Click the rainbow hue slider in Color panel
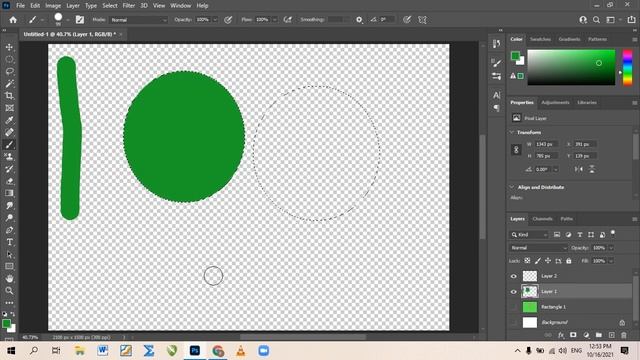This screenshot has height=360, width=640. tap(627, 67)
